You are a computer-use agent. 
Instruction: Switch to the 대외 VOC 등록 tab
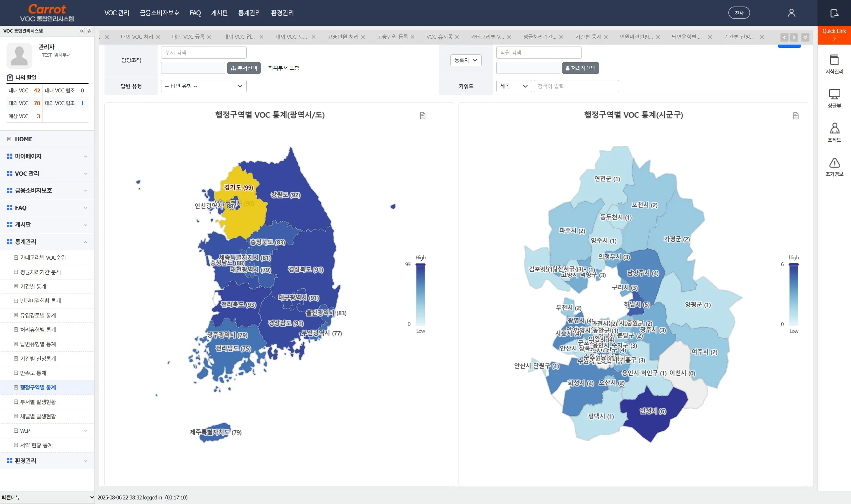[x=188, y=37]
